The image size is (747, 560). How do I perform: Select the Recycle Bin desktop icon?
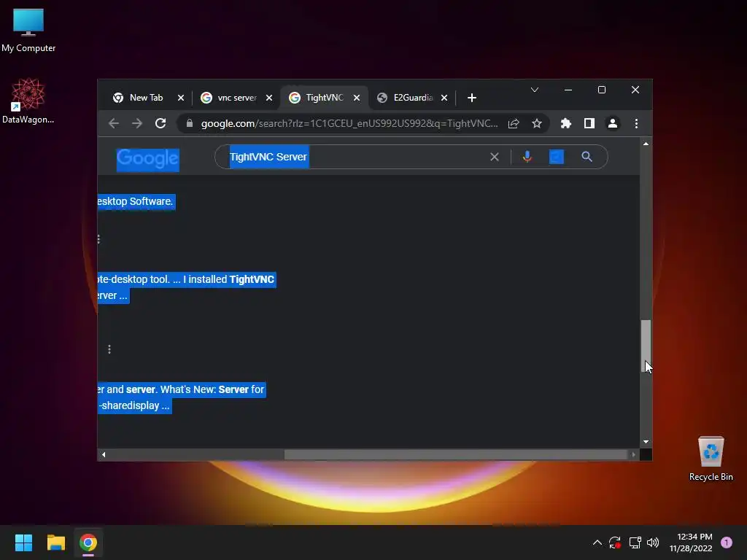pyautogui.click(x=711, y=459)
